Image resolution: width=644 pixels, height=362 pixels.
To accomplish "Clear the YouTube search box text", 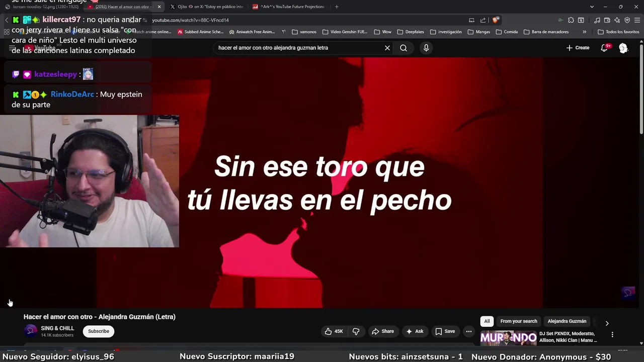I will pyautogui.click(x=387, y=48).
